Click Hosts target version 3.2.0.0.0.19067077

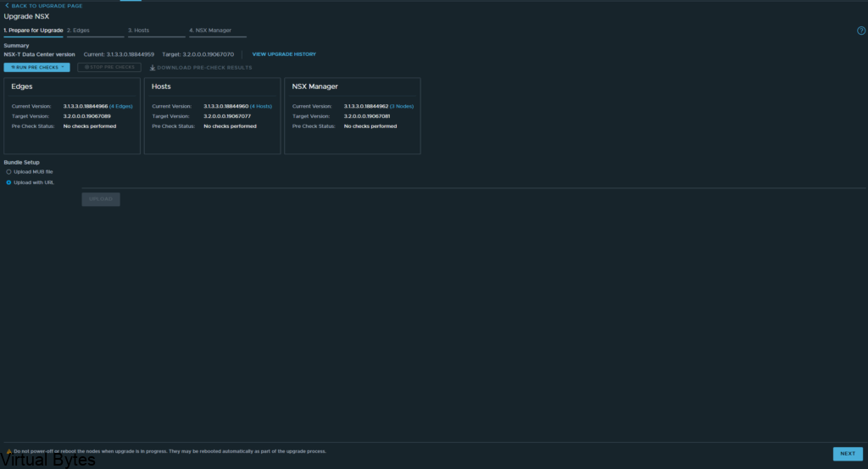tap(227, 116)
